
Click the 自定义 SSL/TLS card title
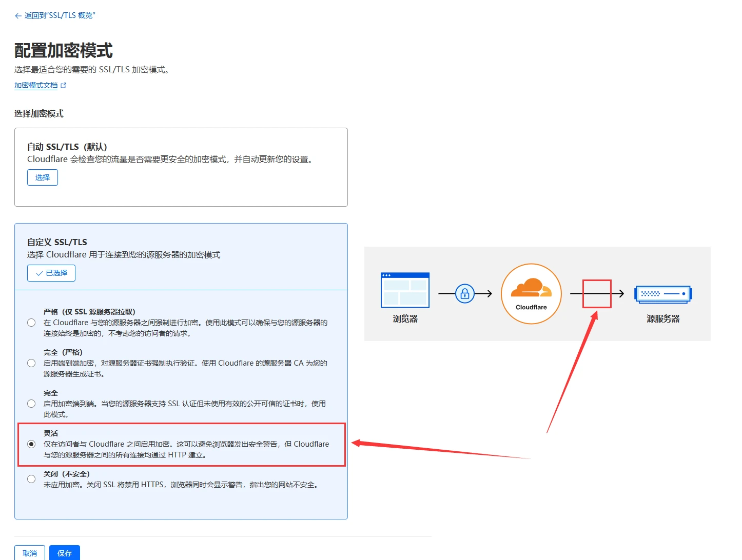click(x=57, y=242)
